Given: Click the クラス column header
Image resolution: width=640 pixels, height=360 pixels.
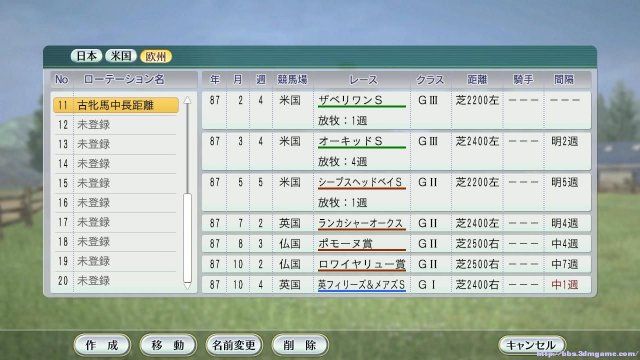Looking at the screenshot, I should click(429, 80).
